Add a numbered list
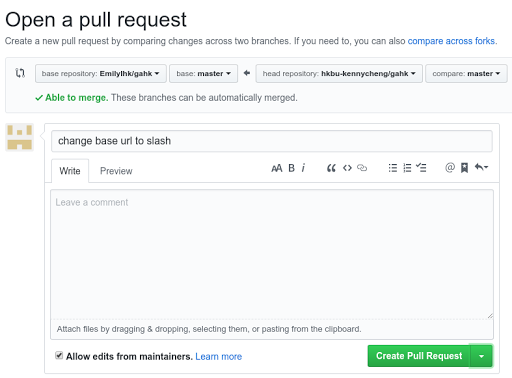This screenshot has width=512, height=378. [x=407, y=168]
